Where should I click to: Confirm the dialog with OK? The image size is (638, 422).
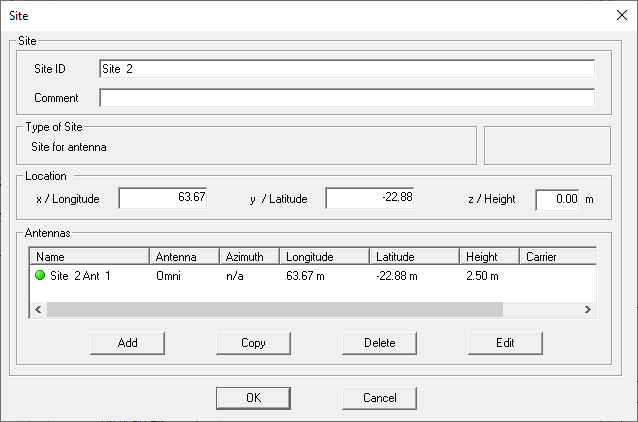[x=253, y=397]
